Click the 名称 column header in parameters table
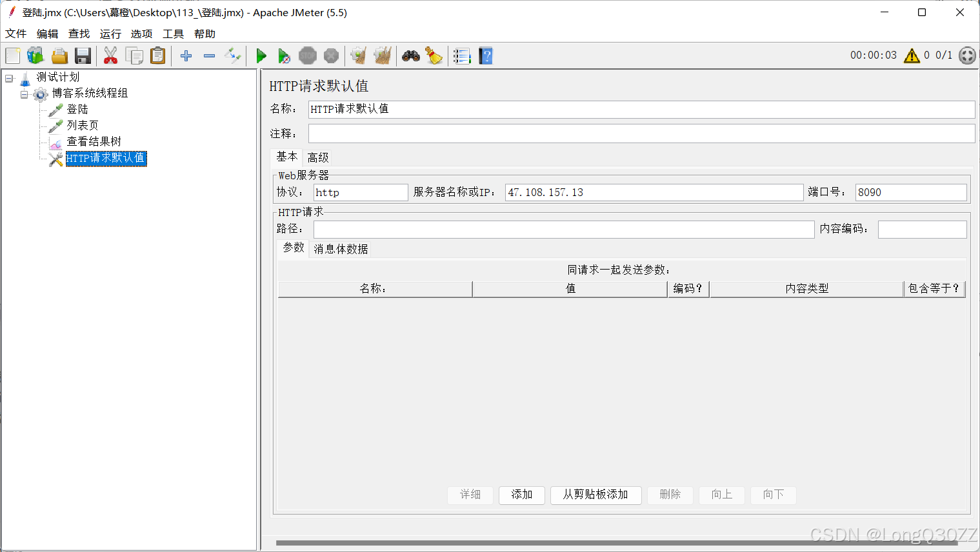The width and height of the screenshot is (980, 552). coord(375,289)
